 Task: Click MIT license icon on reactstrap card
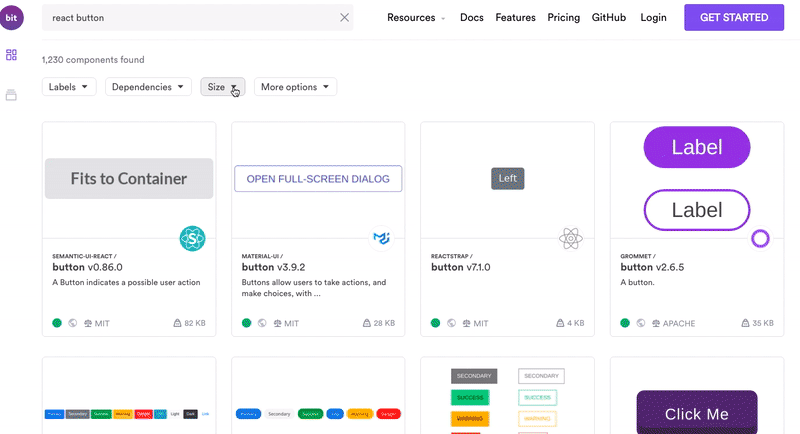pos(466,323)
